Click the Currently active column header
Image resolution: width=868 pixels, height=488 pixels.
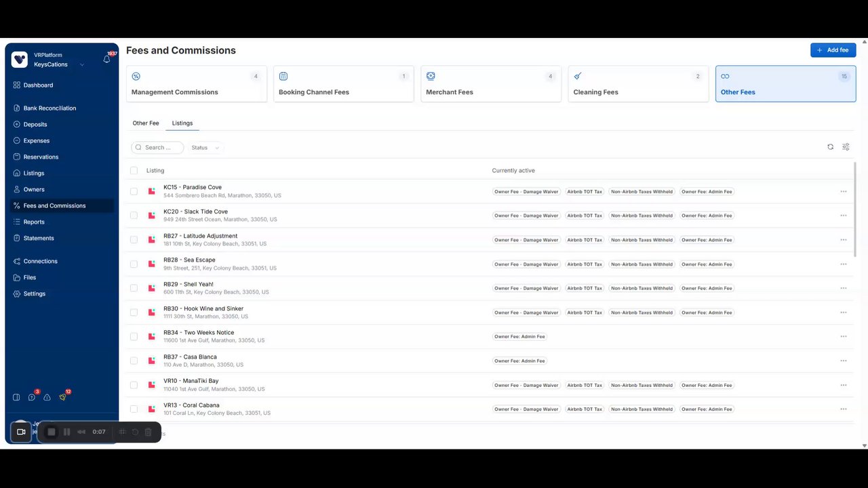(513, 171)
